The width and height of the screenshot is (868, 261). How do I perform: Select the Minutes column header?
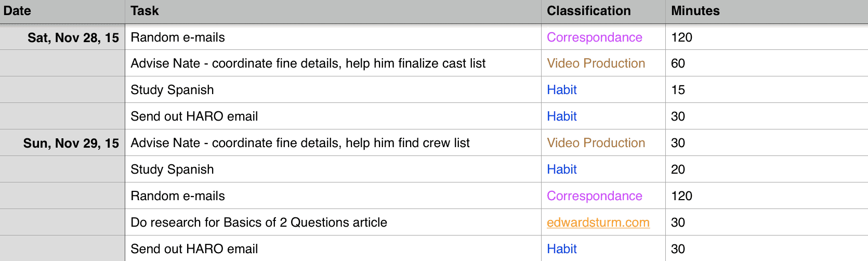pyautogui.click(x=767, y=11)
